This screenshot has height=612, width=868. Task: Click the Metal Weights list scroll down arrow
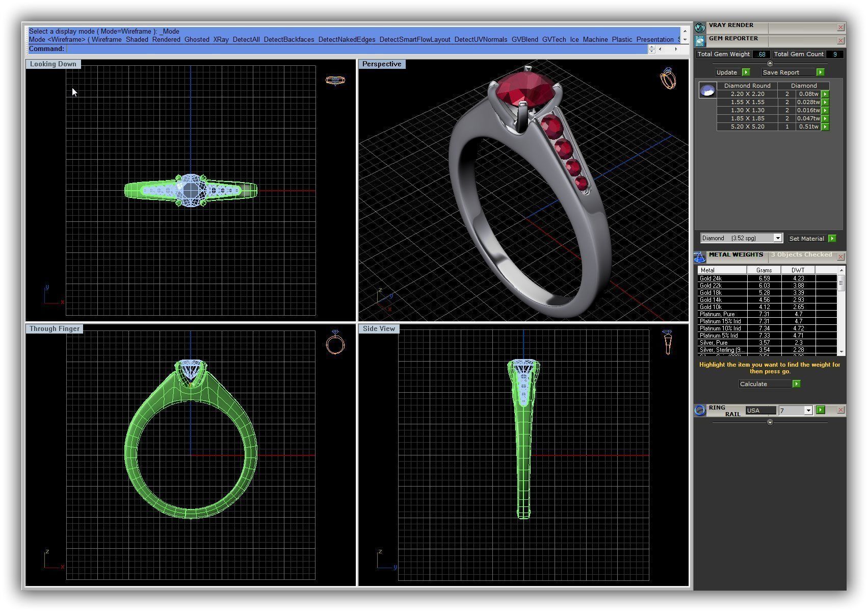click(841, 352)
